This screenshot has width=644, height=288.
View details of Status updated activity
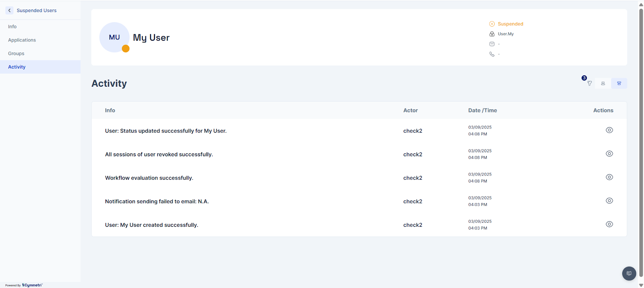609,130
